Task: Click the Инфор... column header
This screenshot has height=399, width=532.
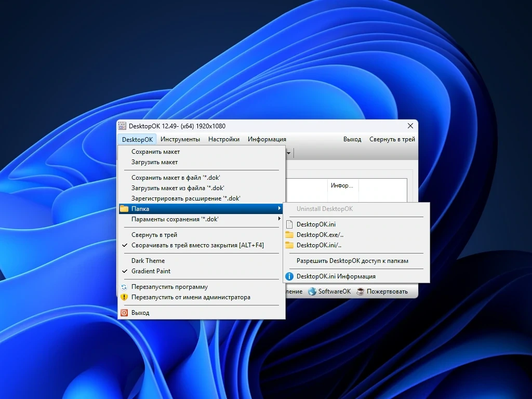Action: (343, 185)
